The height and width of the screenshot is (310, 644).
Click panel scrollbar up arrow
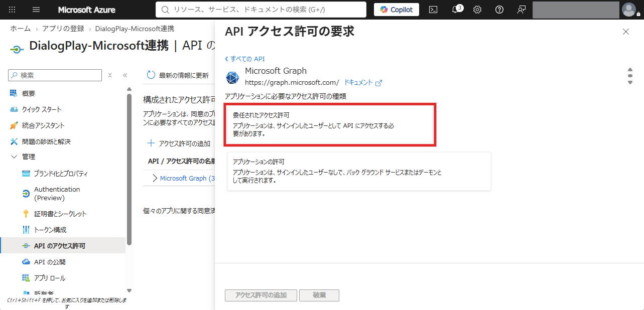630,70
